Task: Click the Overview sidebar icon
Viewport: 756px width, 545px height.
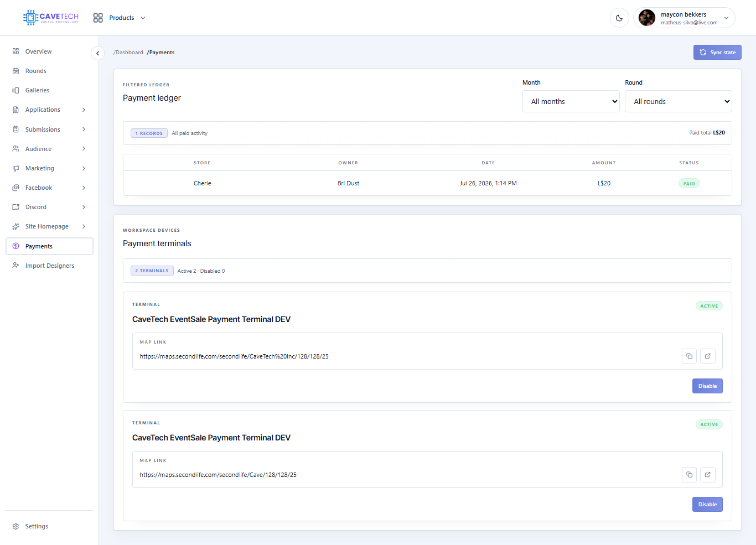Action: point(15,51)
